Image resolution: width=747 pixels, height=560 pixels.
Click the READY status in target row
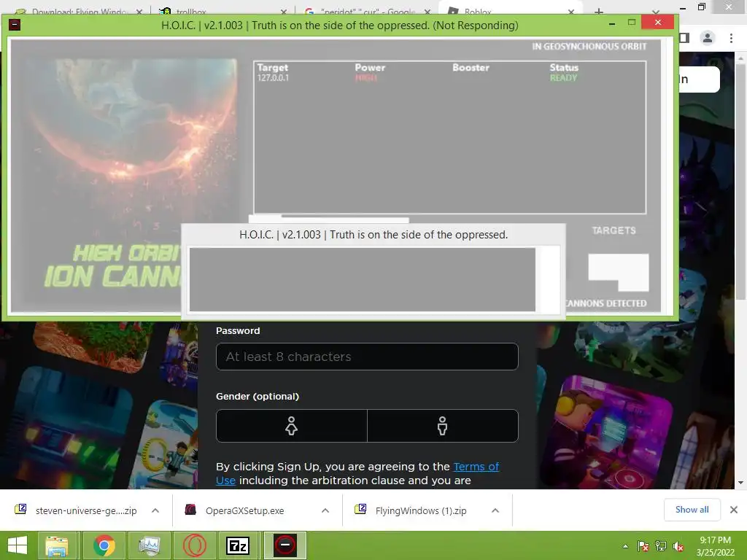pyautogui.click(x=564, y=77)
